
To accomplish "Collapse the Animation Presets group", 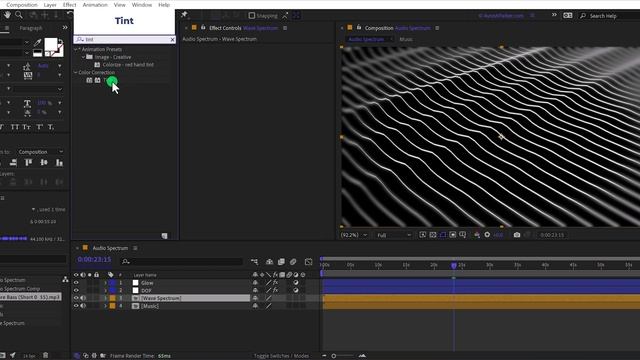I will [76, 49].
